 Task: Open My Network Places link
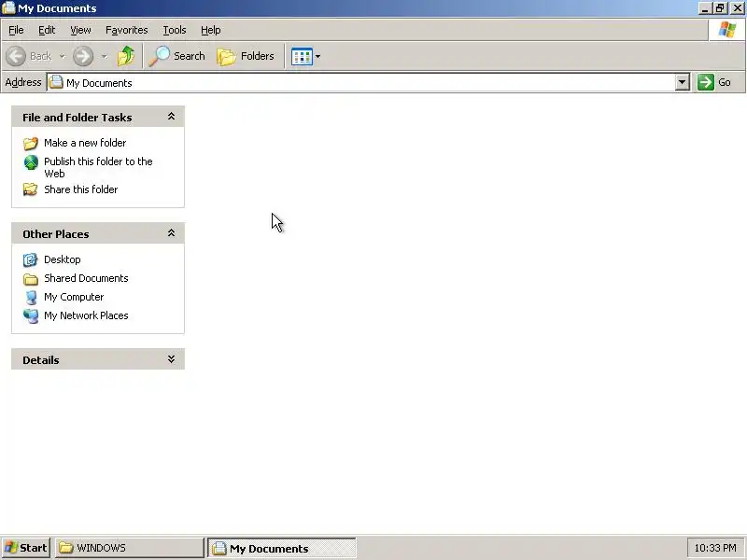pyautogui.click(x=86, y=315)
